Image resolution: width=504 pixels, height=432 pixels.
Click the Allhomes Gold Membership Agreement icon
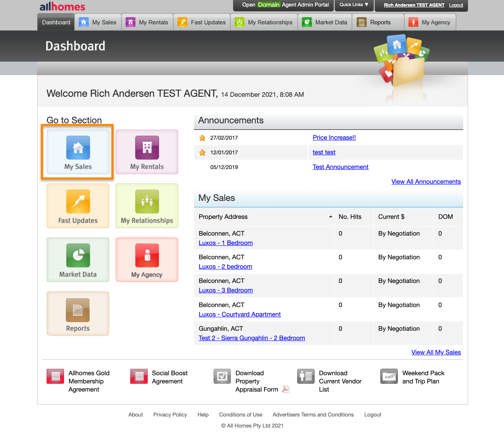pos(55,376)
